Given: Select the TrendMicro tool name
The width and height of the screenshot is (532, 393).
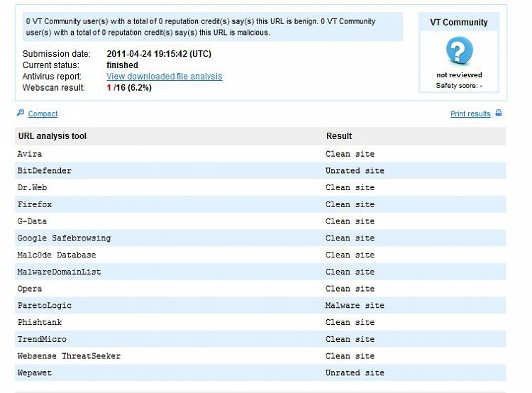Looking at the screenshot, I should (42, 339).
